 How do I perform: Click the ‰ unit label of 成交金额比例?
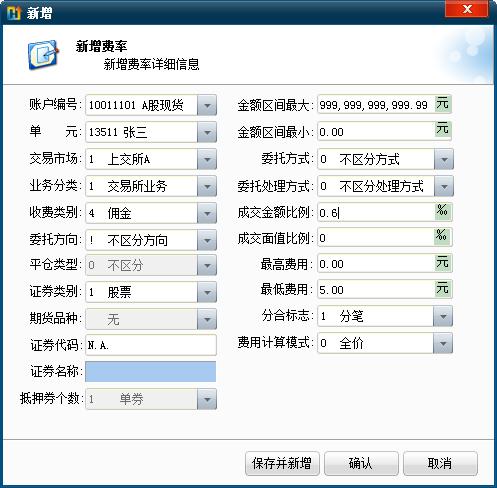coord(443,211)
